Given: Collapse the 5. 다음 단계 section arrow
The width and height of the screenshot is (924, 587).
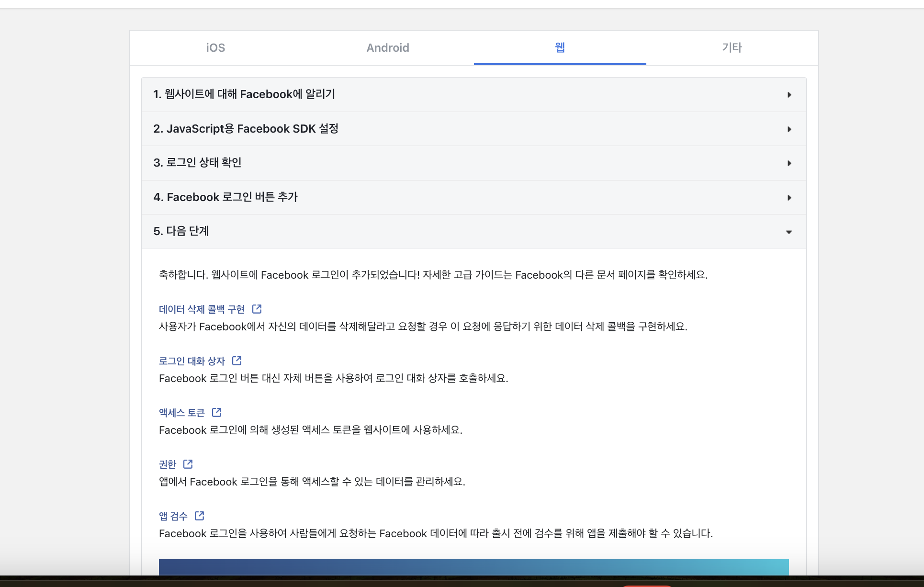Looking at the screenshot, I should point(789,232).
